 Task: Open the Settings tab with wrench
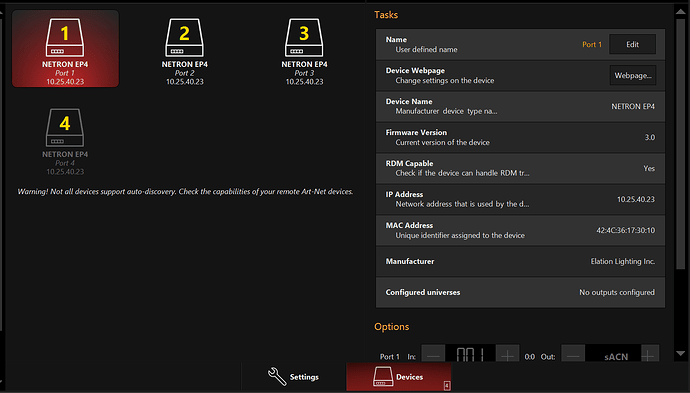click(x=294, y=377)
